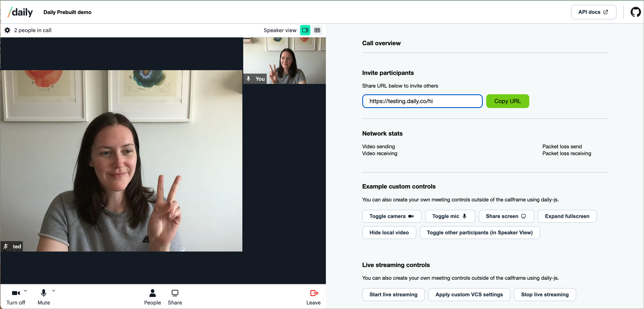Click the GitHub icon in the header

pyautogui.click(x=636, y=12)
